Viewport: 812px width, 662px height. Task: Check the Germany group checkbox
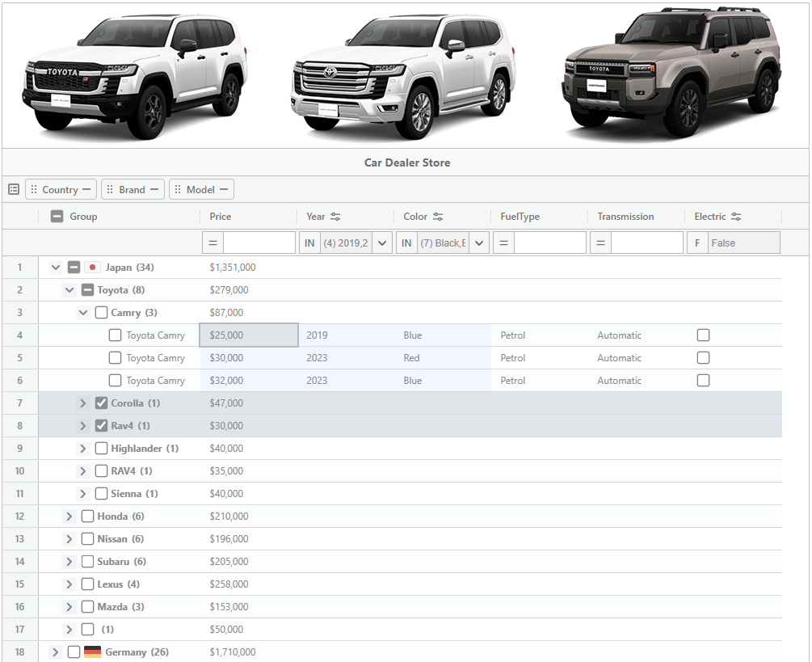74,651
